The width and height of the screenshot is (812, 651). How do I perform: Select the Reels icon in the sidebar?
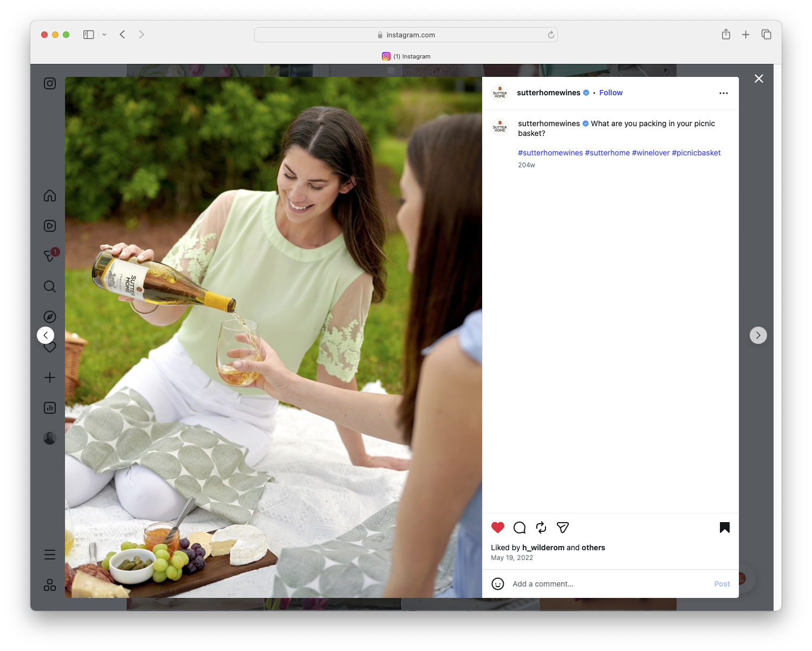point(49,226)
